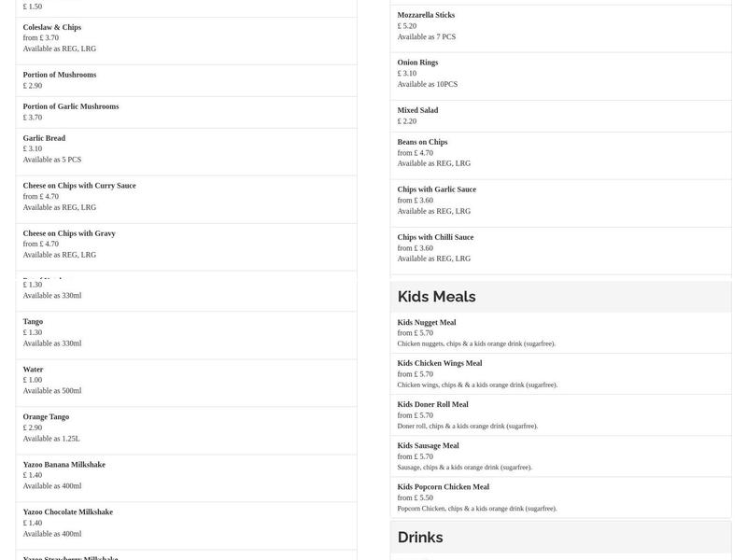Select the Mixed Salad item
The width and height of the screenshot is (747, 560).
pos(560,116)
